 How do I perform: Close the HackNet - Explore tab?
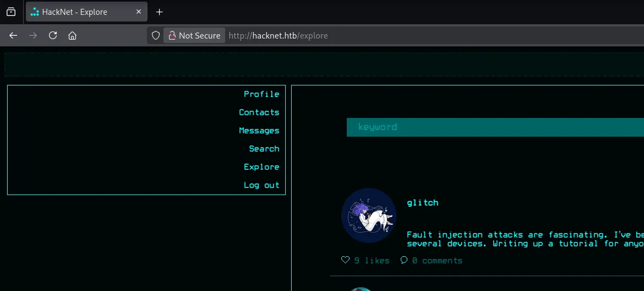pyautogui.click(x=138, y=12)
